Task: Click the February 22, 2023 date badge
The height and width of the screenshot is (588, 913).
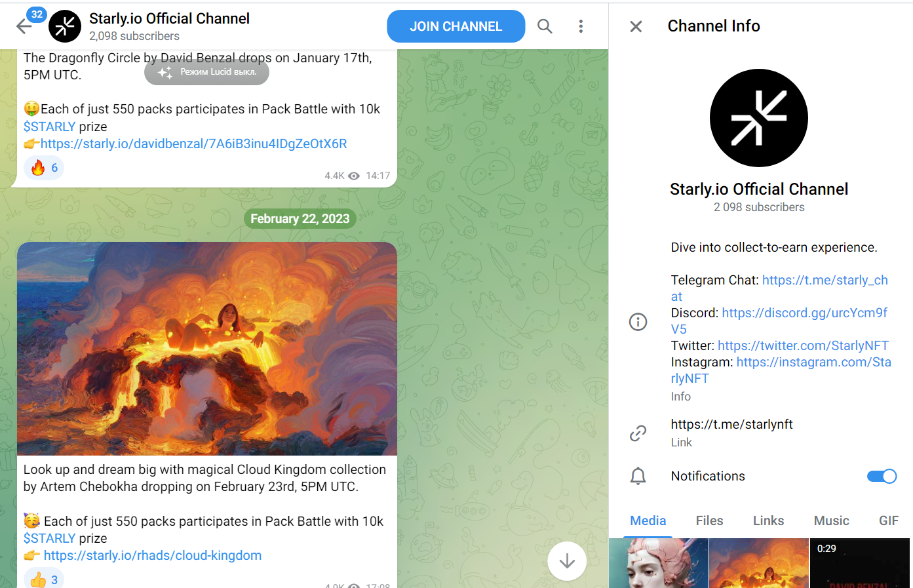Action: click(x=300, y=218)
